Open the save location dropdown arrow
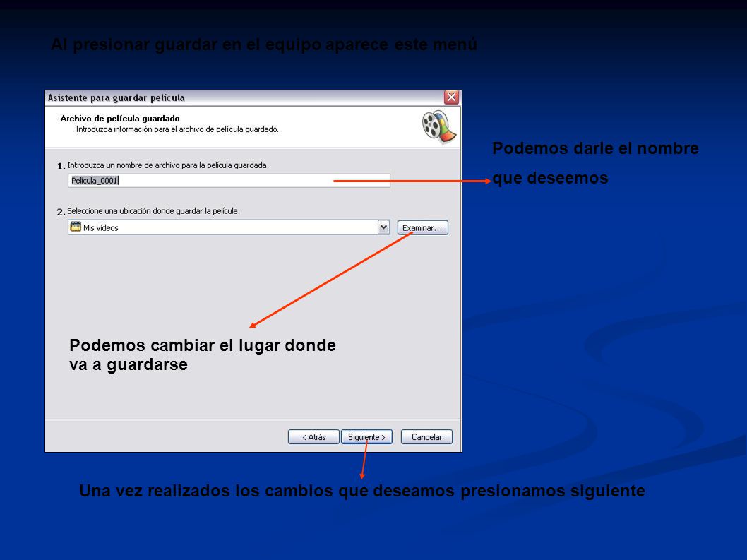This screenshot has height=560, width=747. (383, 227)
